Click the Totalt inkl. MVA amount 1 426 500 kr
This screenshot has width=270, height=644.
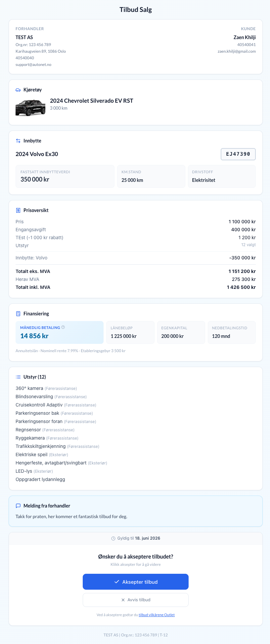(241, 287)
